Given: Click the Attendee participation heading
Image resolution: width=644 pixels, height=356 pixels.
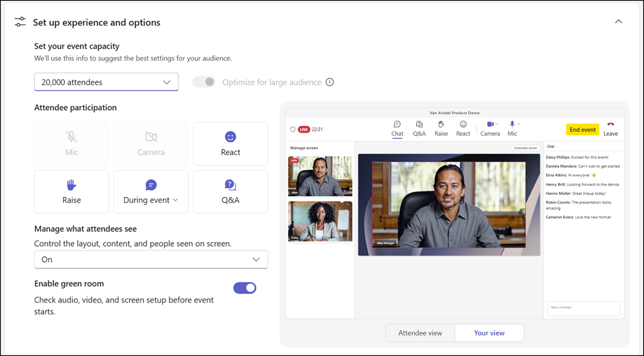Looking at the screenshot, I should click(75, 108).
